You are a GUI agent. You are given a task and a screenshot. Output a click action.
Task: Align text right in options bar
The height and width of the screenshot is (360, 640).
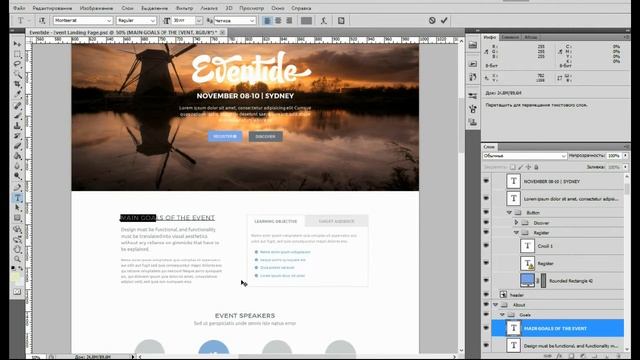pos(289,20)
